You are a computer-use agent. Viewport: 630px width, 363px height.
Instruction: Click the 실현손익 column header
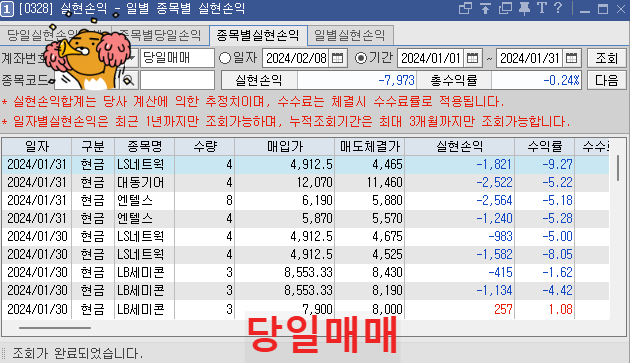[x=460, y=147]
